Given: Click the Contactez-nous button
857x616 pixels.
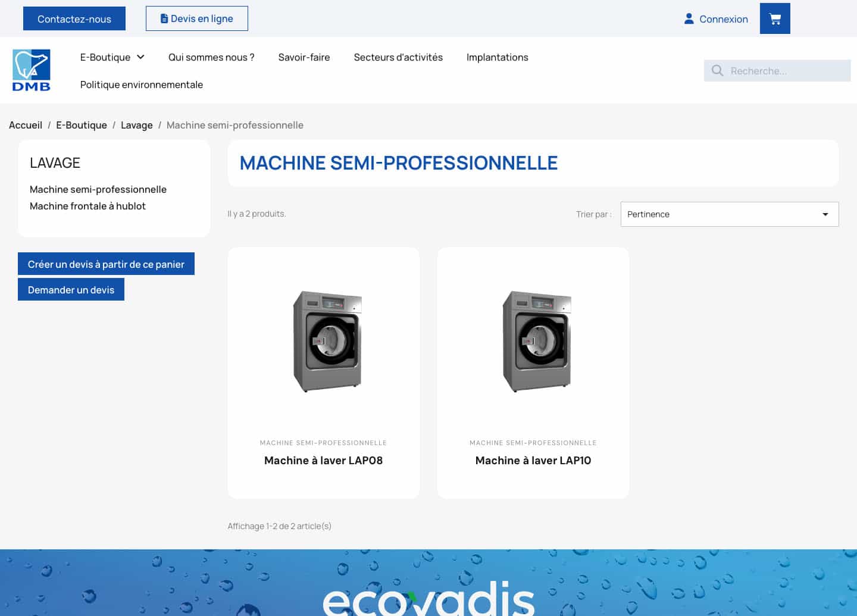Looking at the screenshot, I should tap(74, 18).
